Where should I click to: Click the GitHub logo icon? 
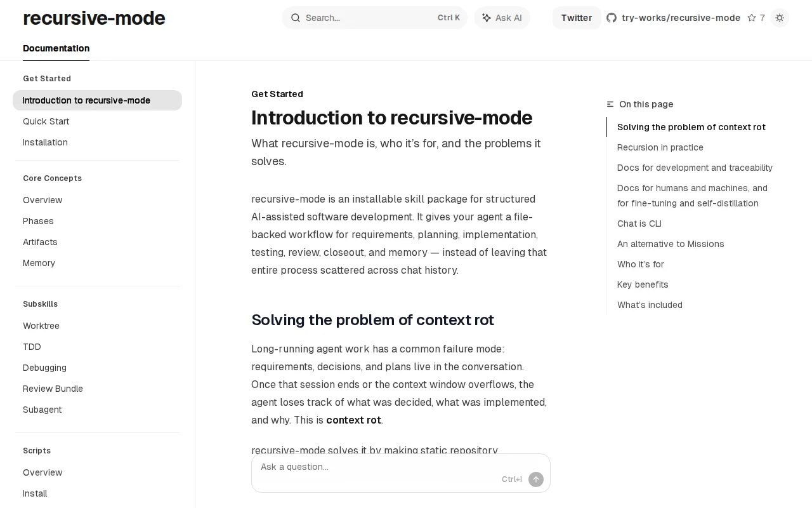click(x=612, y=18)
